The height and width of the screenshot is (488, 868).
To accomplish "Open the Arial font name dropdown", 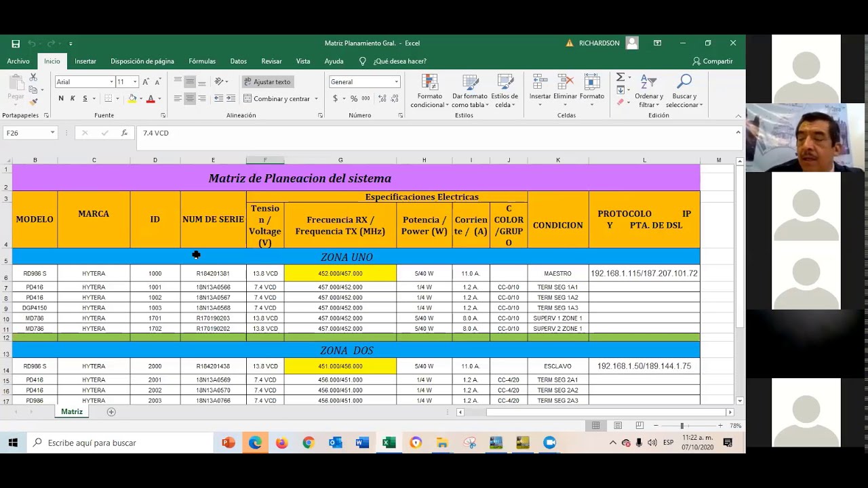I will pyautogui.click(x=112, y=82).
